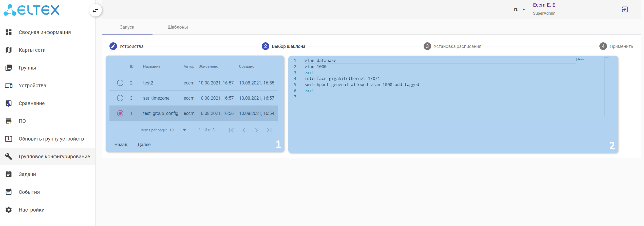
Task: Go to first page of templates
Action: [231, 130]
